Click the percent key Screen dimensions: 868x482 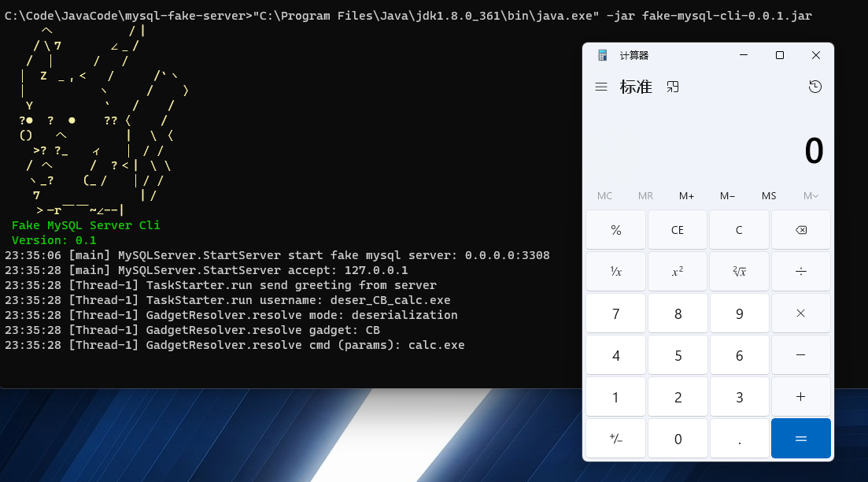tap(616, 230)
